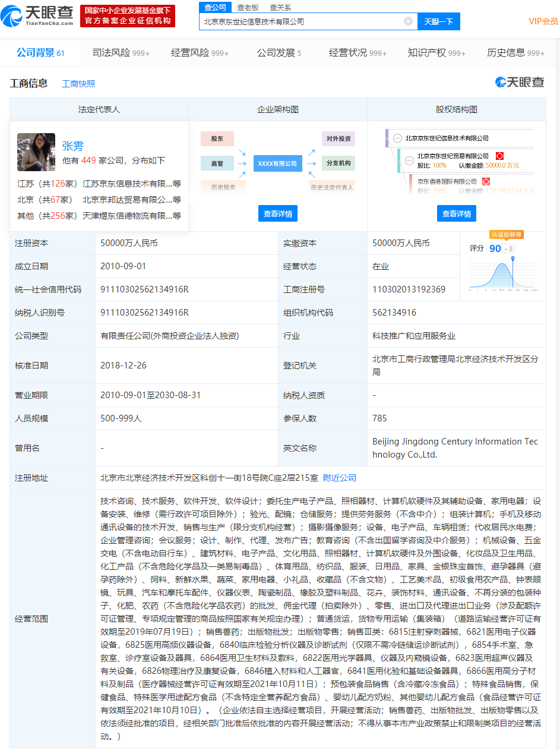
Task: Select the 工商注册号 value 110302013192369
Action: tap(409, 289)
